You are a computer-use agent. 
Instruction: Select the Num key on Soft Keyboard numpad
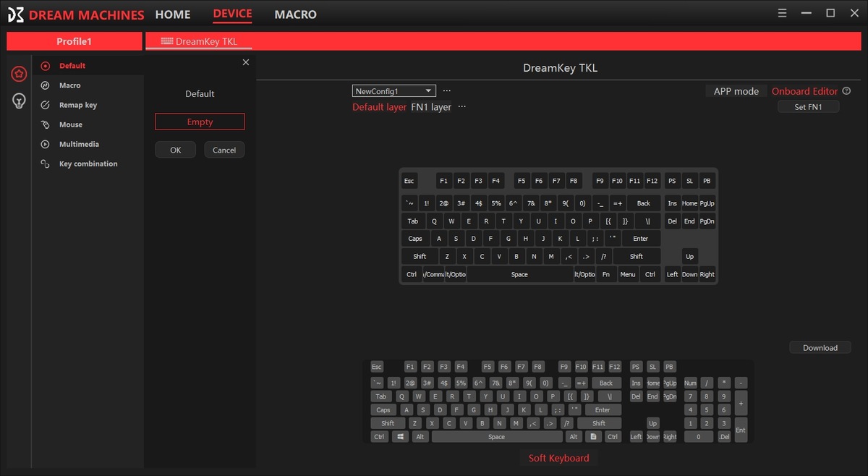[x=690, y=383]
